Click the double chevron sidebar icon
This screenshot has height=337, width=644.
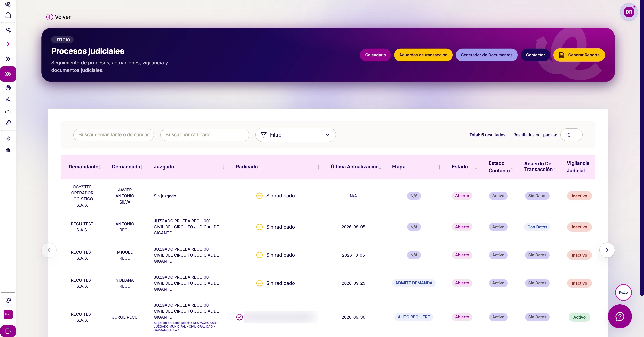(8, 59)
